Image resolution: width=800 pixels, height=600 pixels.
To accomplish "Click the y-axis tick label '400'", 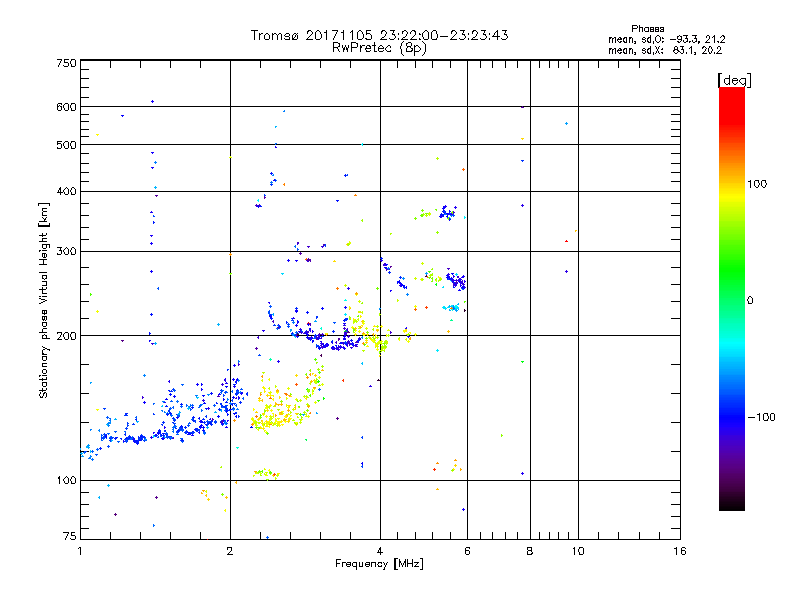I will click(x=66, y=191).
